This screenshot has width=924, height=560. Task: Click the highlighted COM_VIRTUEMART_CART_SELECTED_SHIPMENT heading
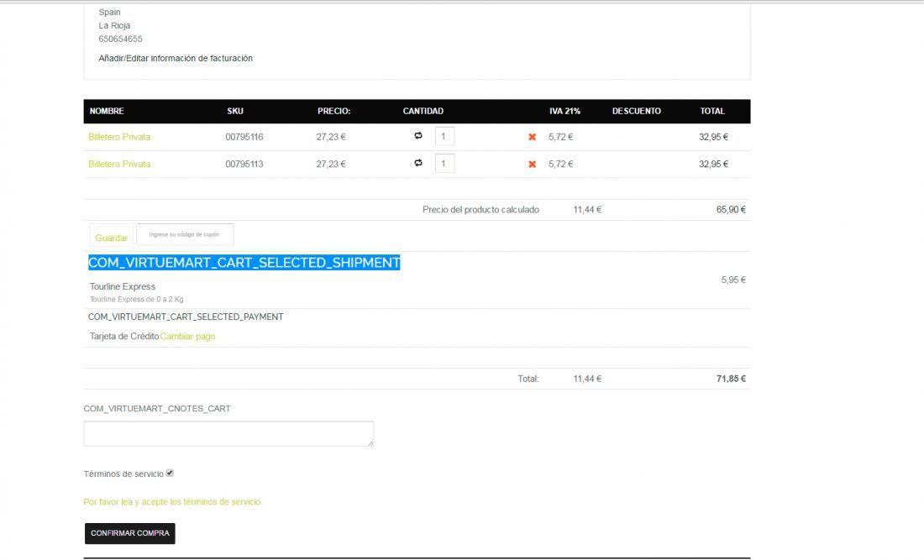[244, 263]
